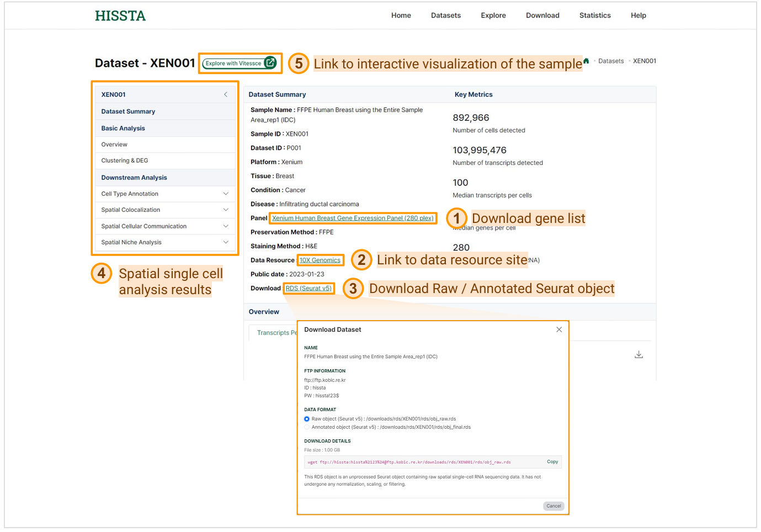Image resolution: width=761 pixels, height=532 pixels.
Task: Click the RDS (Seurat v5) download link
Action: tap(308, 288)
